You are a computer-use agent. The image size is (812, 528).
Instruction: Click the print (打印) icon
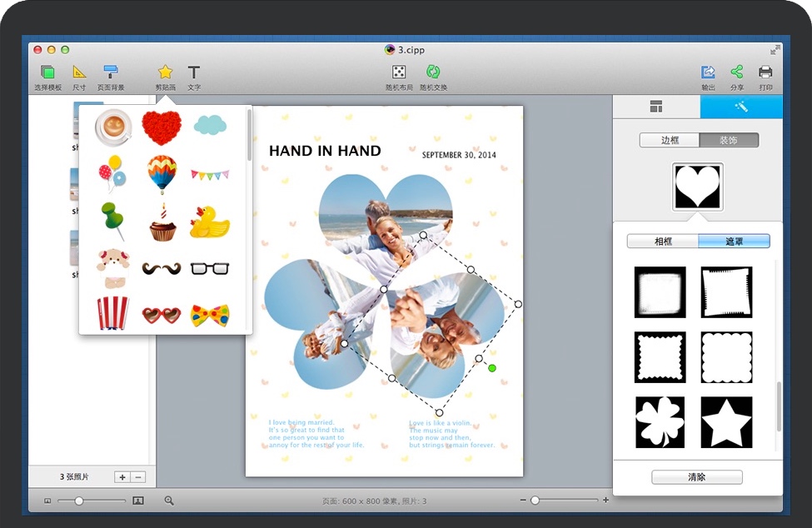pos(765,72)
